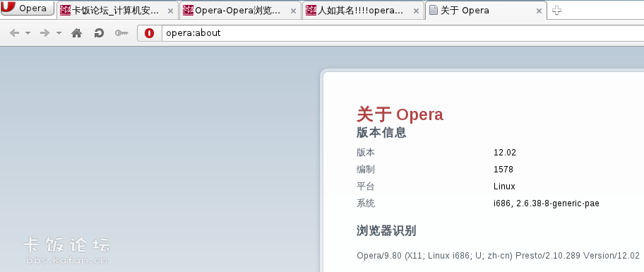Click the 版本信息 section heading

381,133
